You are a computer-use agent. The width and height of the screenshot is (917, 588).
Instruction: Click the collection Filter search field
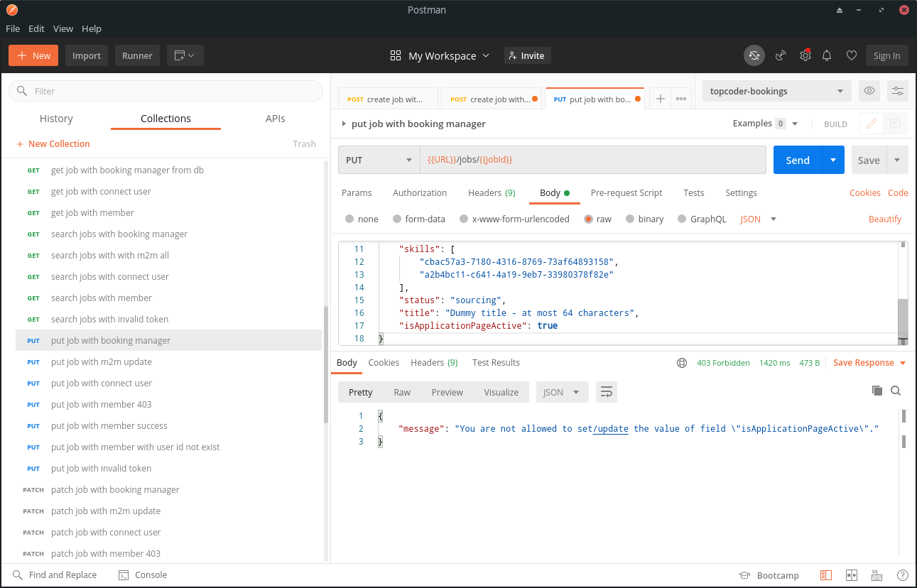166,91
